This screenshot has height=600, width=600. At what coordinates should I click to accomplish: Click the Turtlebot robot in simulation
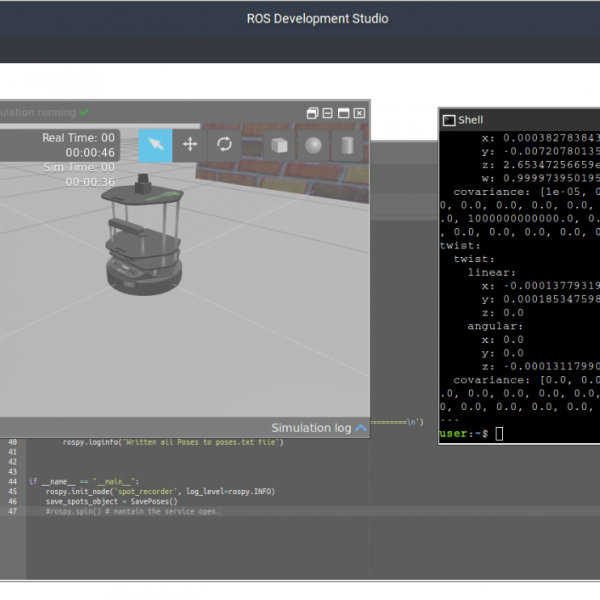tap(142, 235)
